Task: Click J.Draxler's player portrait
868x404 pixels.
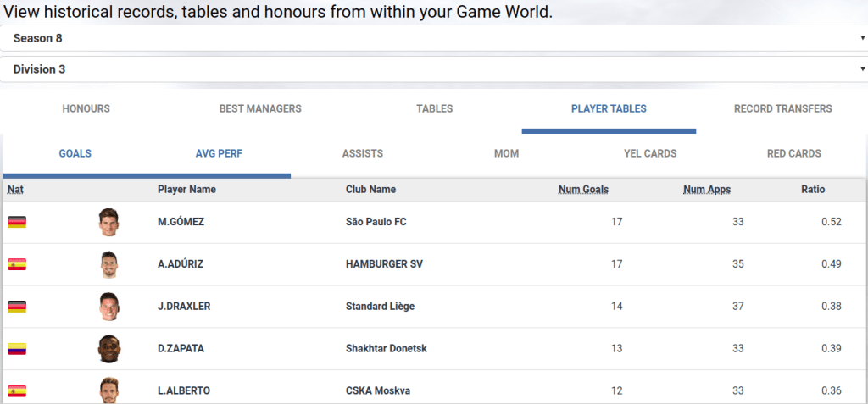Action: pyautogui.click(x=108, y=307)
